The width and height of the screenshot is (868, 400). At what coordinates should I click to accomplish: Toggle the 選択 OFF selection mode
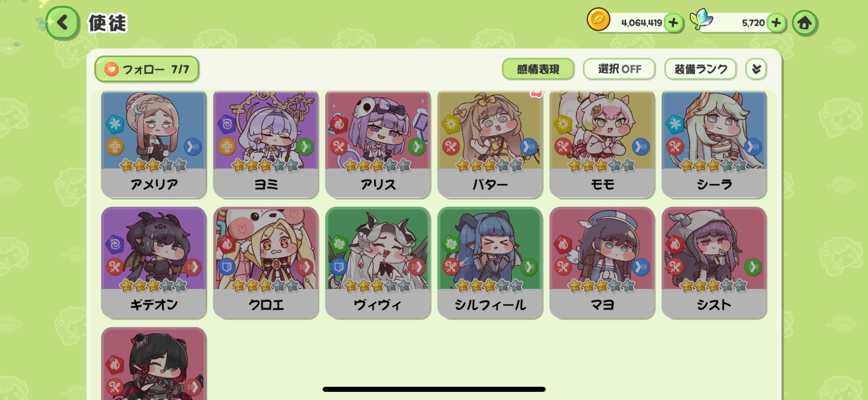click(x=619, y=69)
